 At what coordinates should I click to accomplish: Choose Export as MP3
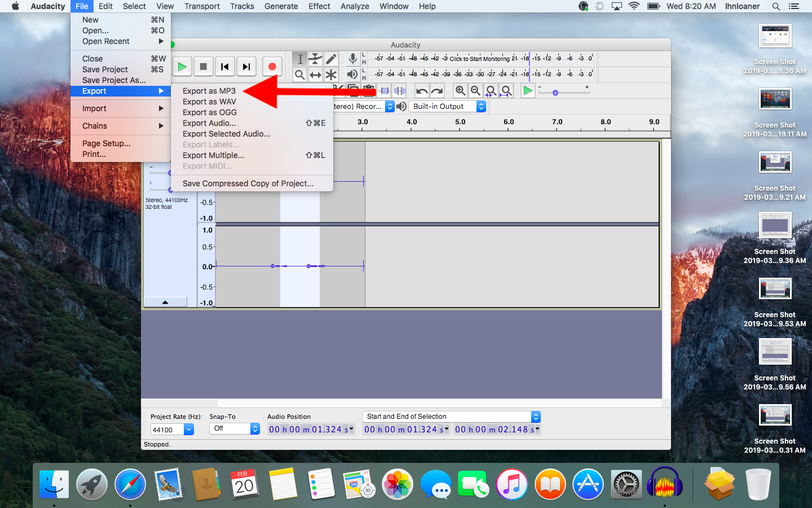tap(251, 91)
